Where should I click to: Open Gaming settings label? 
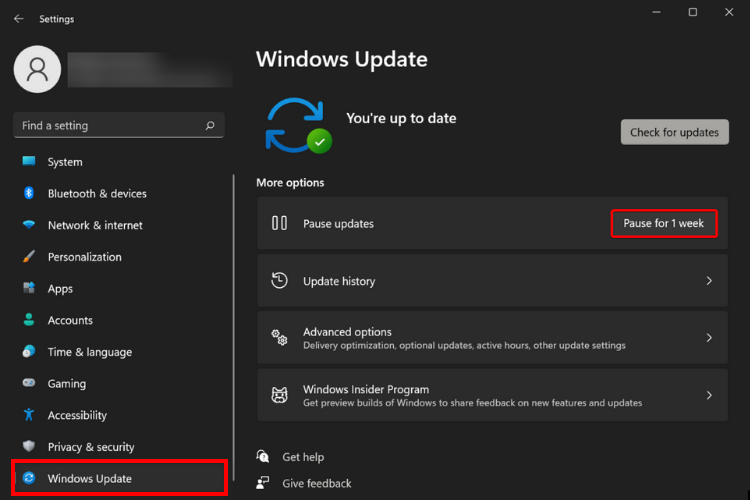67,384
